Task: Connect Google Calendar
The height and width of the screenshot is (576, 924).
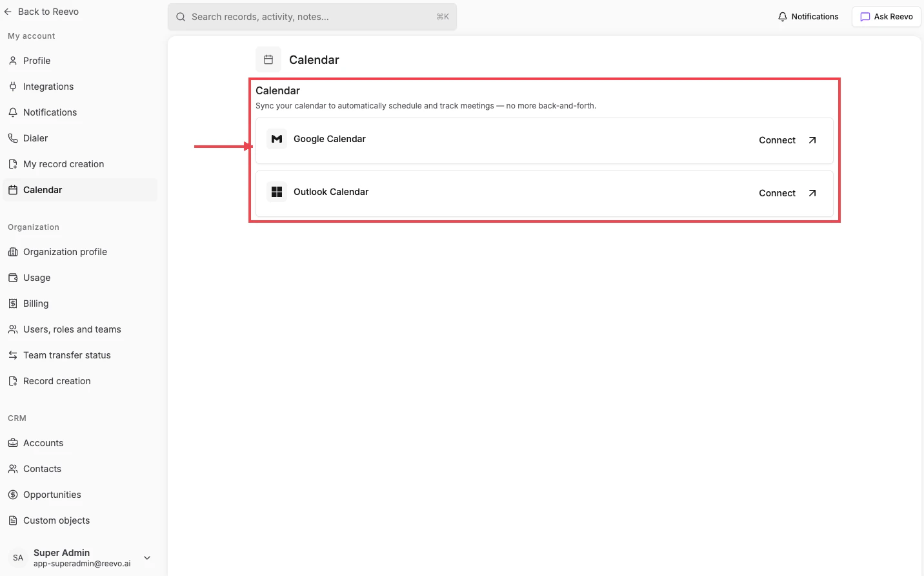Action: (787, 140)
